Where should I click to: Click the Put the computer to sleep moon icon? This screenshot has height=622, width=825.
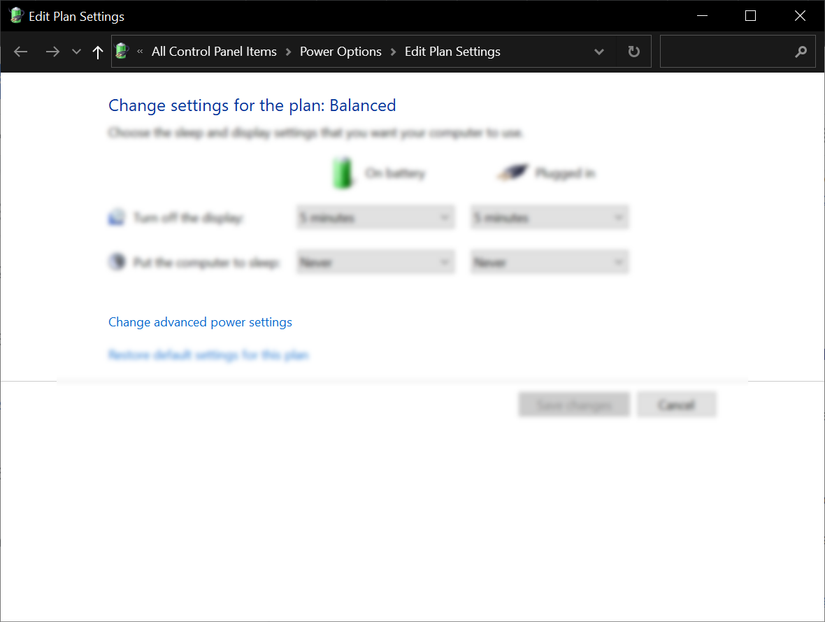point(117,262)
